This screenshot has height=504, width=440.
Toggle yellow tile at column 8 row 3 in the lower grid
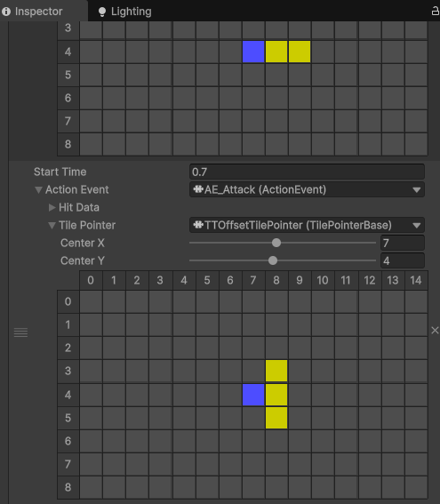(x=276, y=371)
